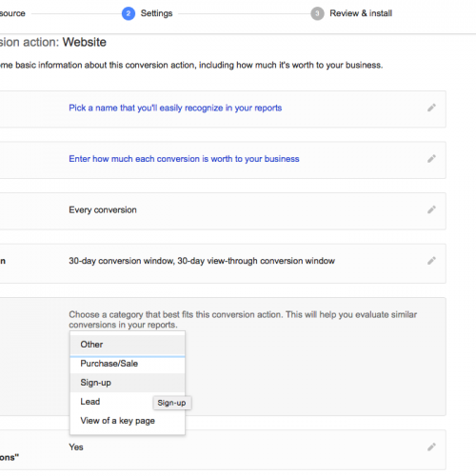Click the step 3 circle icon
Viewport: 476px width, 476px height.
317,13
